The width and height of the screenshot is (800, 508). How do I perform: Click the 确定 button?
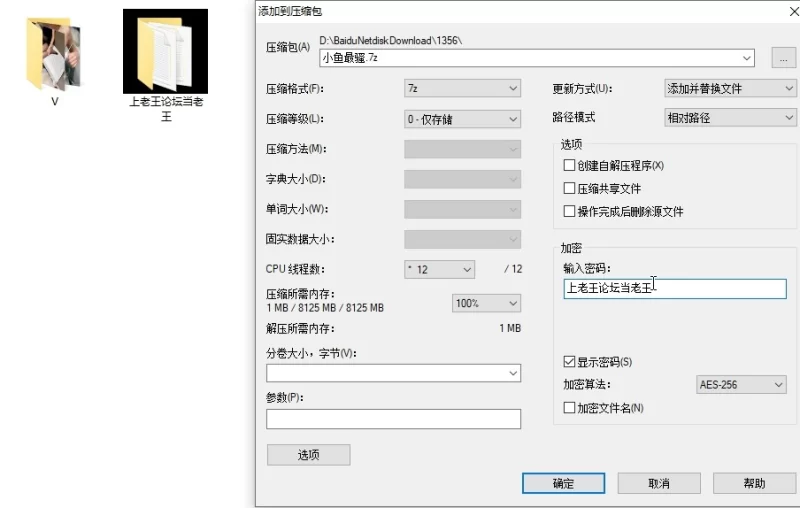563,484
